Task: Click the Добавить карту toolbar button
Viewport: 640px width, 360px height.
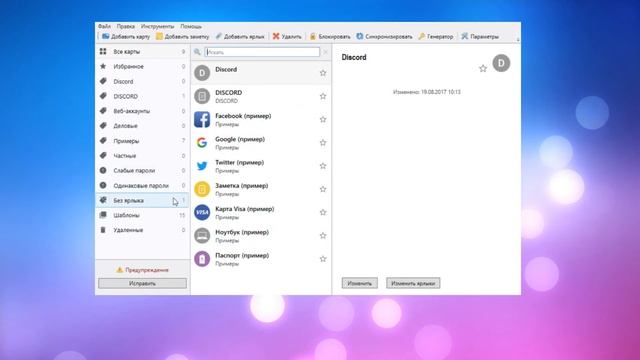Action: click(x=126, y=36)
